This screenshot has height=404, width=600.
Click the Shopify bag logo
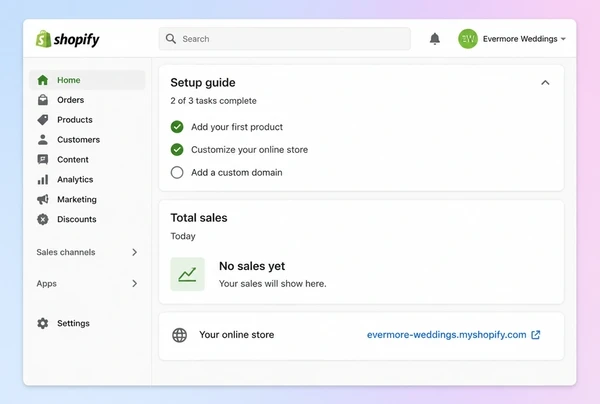(43, 39)
